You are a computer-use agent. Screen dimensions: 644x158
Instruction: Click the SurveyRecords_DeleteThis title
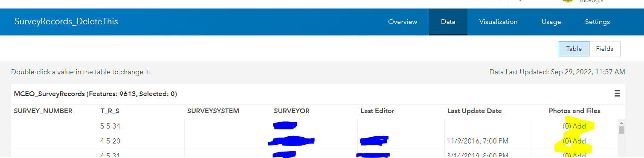tap(66, 21)
